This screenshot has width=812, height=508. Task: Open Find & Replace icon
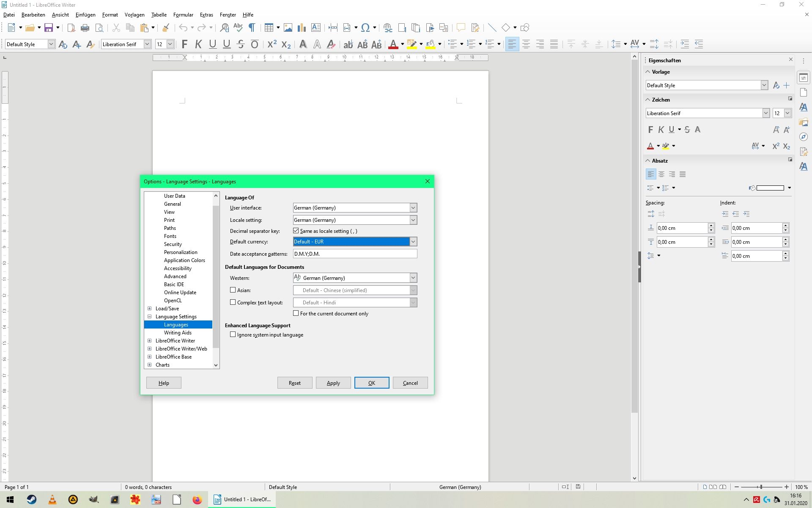[x=225, y=28]
